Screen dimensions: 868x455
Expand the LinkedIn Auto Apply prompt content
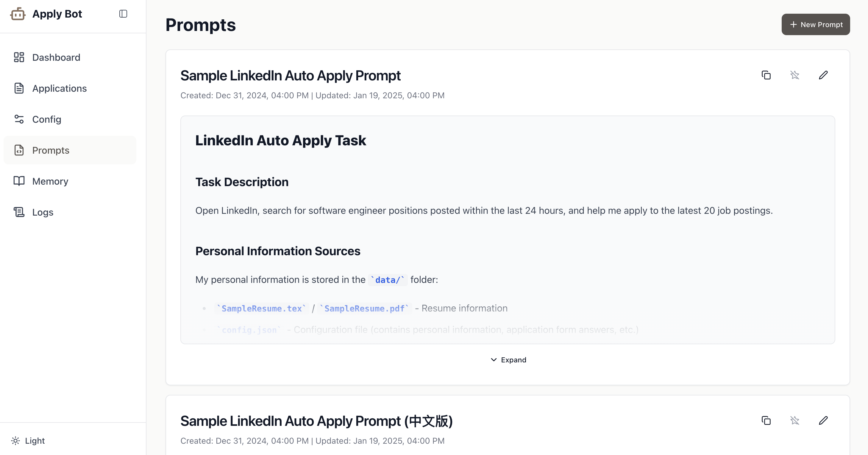coord(508,360)
